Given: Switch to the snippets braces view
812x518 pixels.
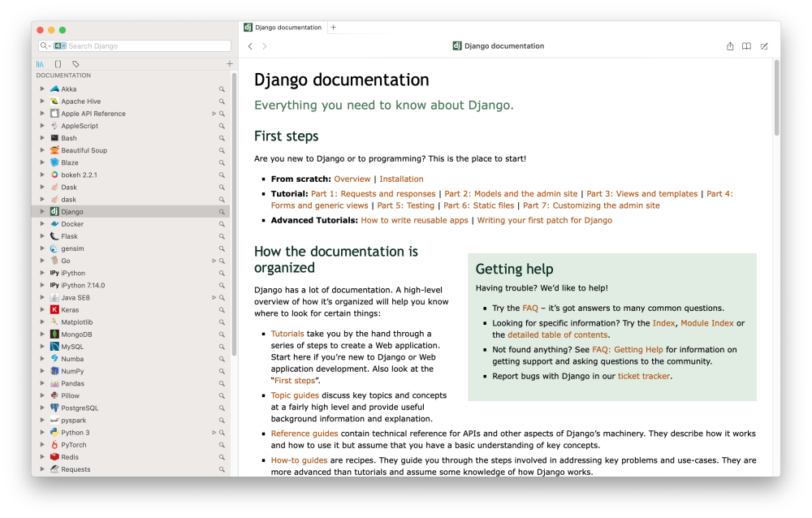Looking at the screenshot, I should (x=58, y=64).
